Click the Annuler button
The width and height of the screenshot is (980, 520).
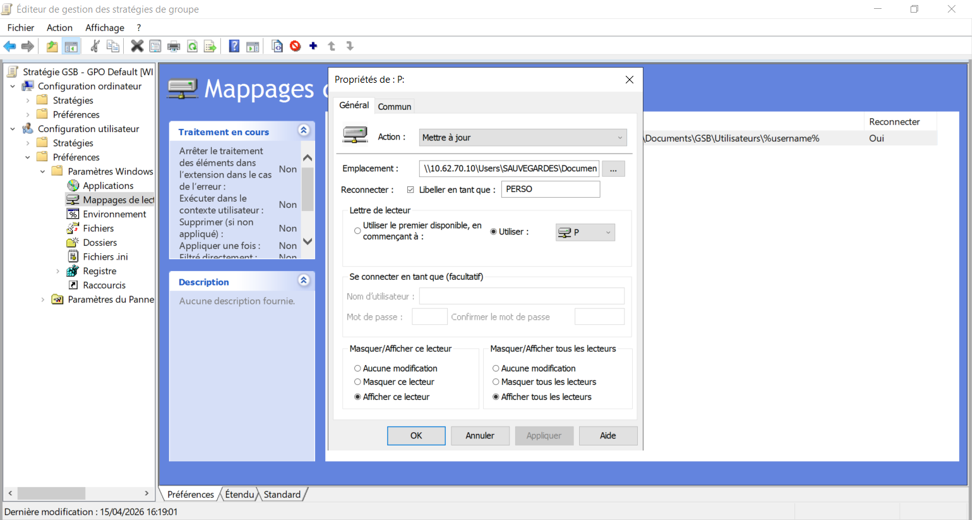(480, 435)
